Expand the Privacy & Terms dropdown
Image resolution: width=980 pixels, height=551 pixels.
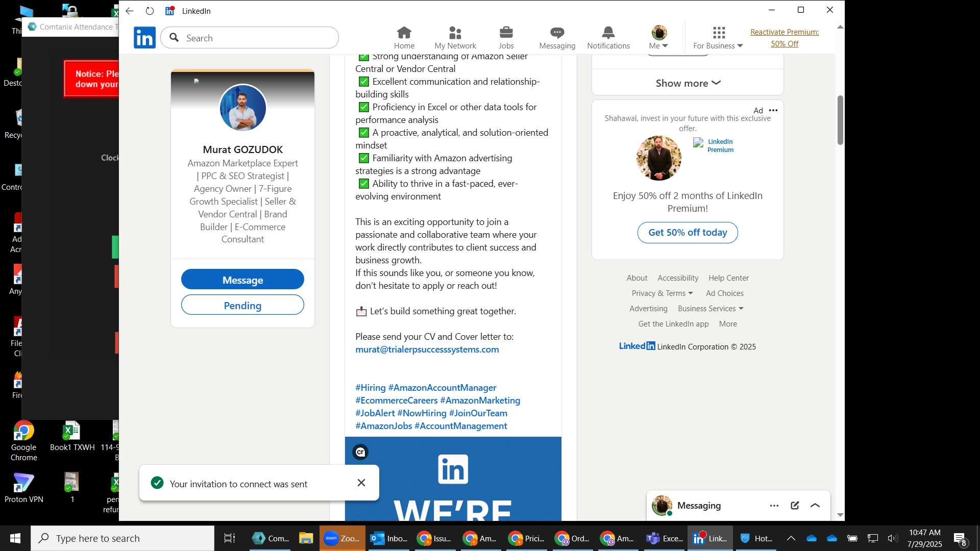pos(662,293)
